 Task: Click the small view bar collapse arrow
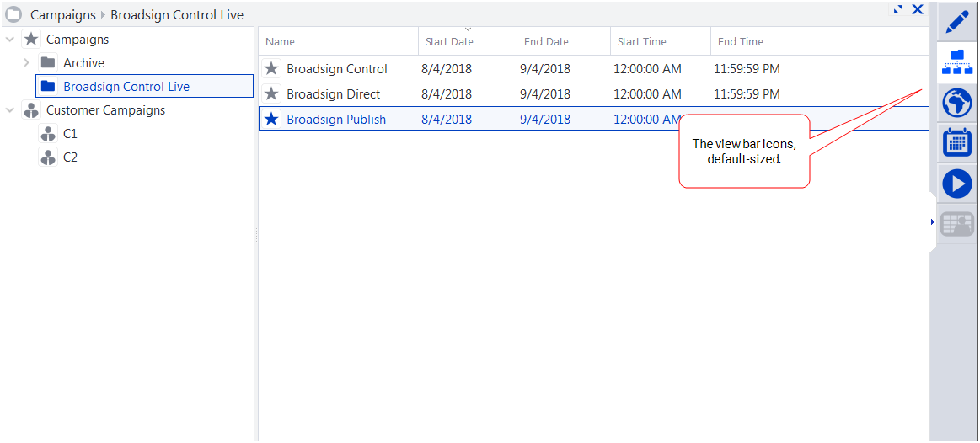[932, 221]
